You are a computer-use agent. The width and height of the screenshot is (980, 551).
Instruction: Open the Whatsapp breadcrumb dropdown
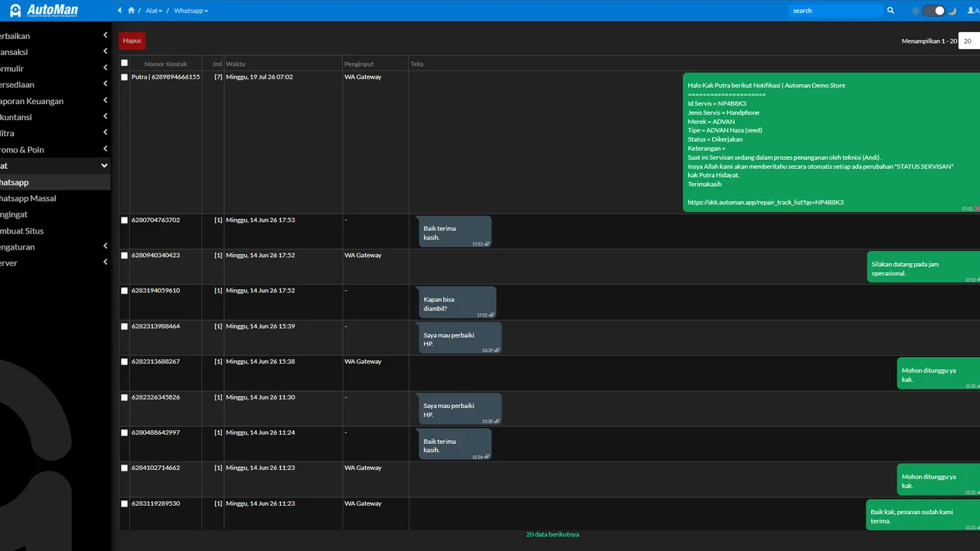(191, 11)
